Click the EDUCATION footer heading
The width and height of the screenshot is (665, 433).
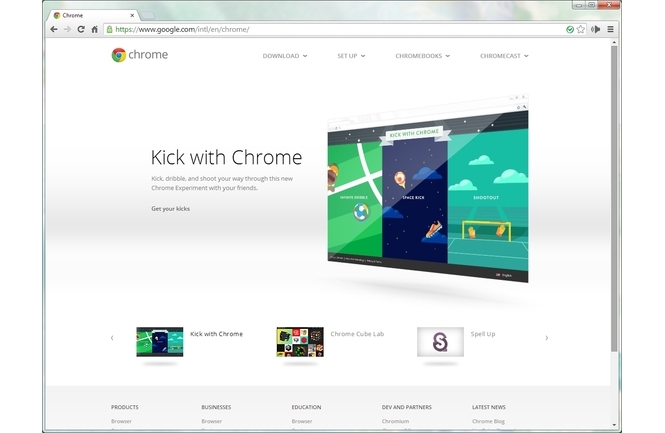pos(306,407)
